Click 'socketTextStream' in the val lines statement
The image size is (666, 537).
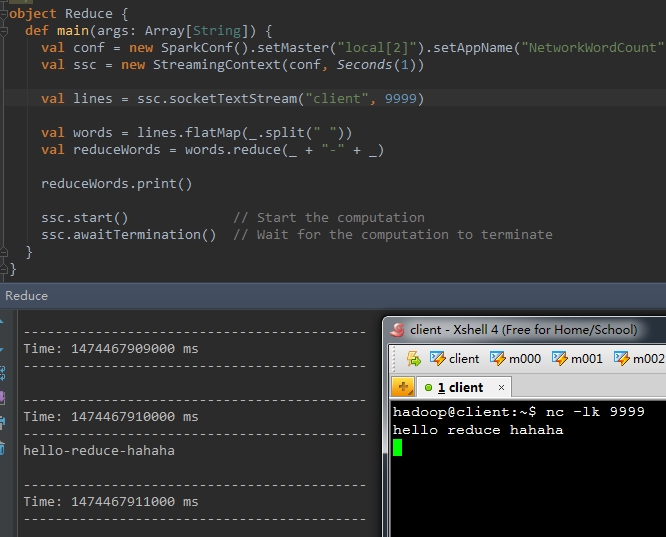(x=233, y=99)
